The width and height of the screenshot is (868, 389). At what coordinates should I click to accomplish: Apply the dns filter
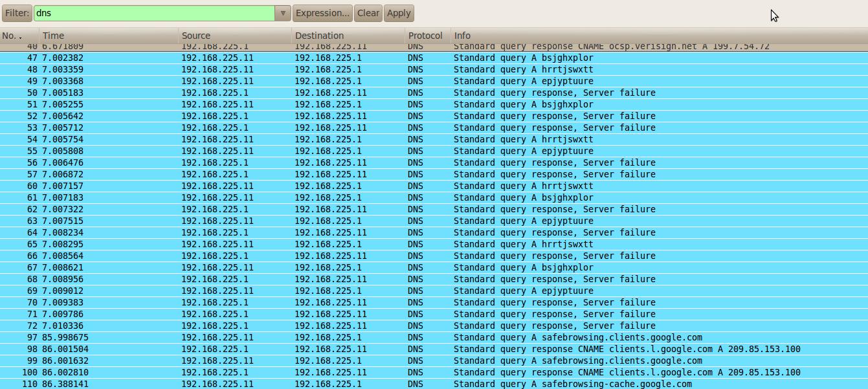click(x=399, y=13)
